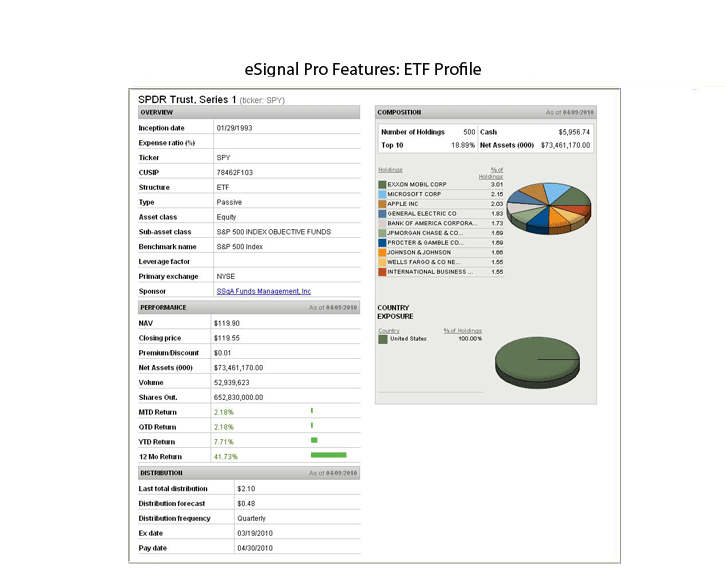Click the Ex date value 03/19/2010

tap(255, 533)
